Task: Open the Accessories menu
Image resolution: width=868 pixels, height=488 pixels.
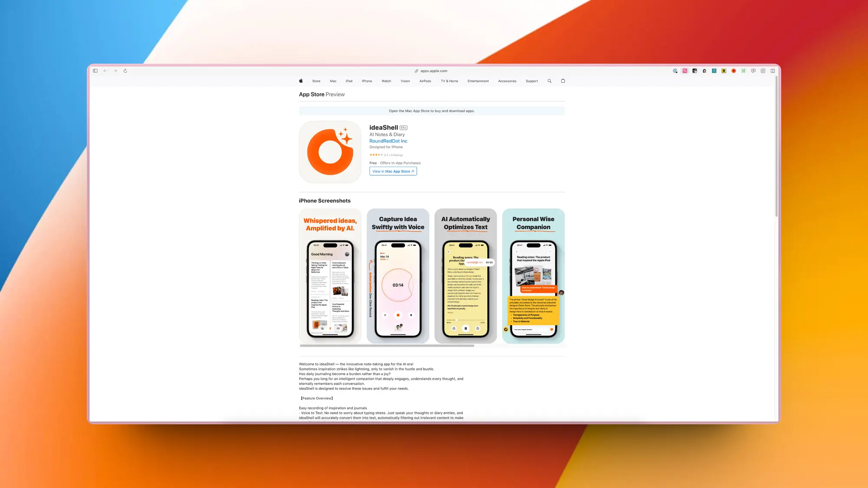Action: [507, 81]
